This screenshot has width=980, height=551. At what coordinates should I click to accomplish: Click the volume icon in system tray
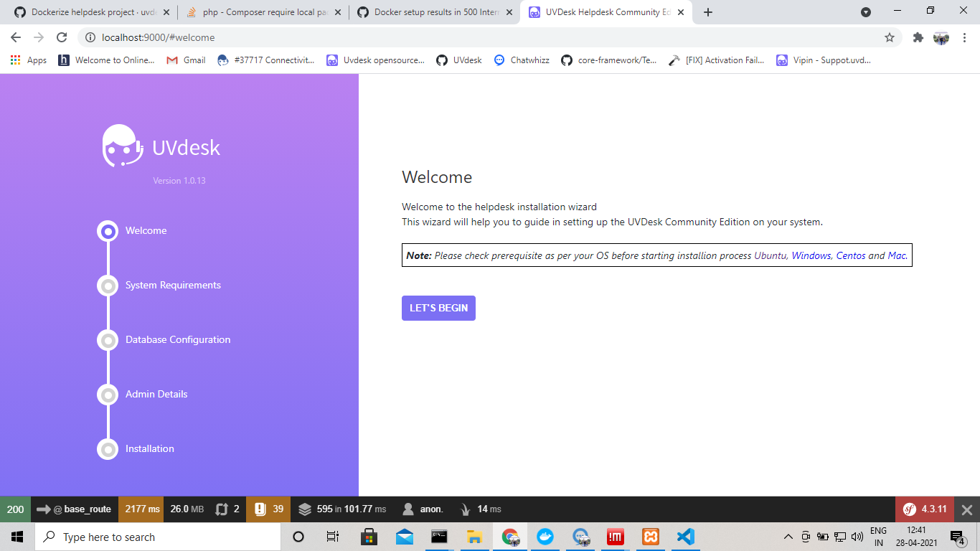click(858, 537)
